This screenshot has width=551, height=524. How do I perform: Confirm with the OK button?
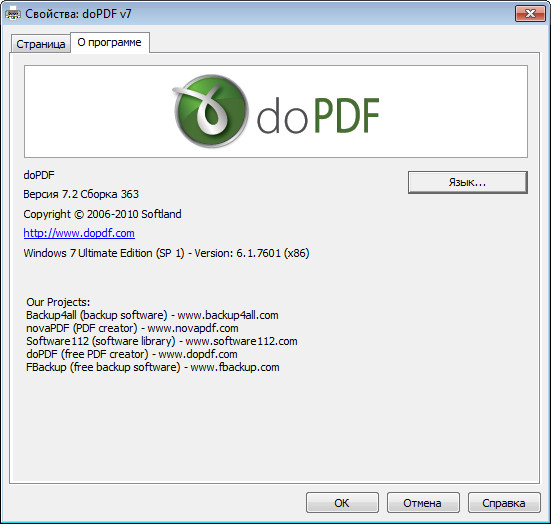tap(342, 503)
